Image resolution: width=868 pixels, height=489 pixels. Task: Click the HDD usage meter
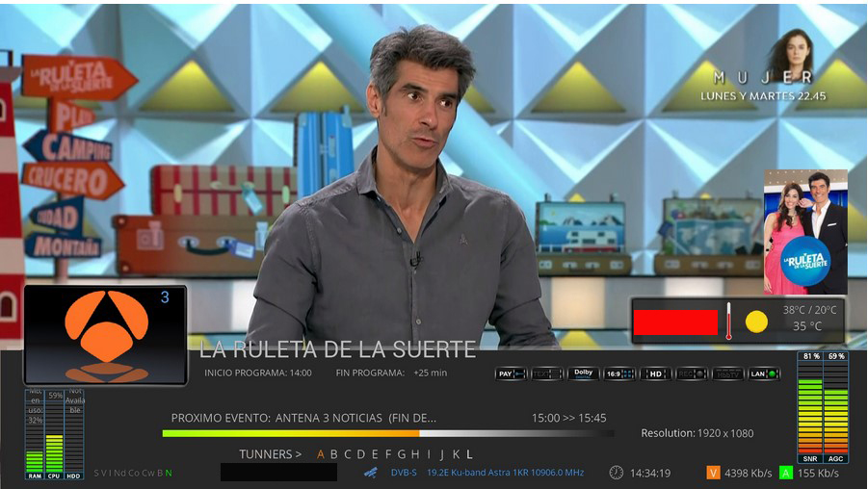(x=73, y=434)
